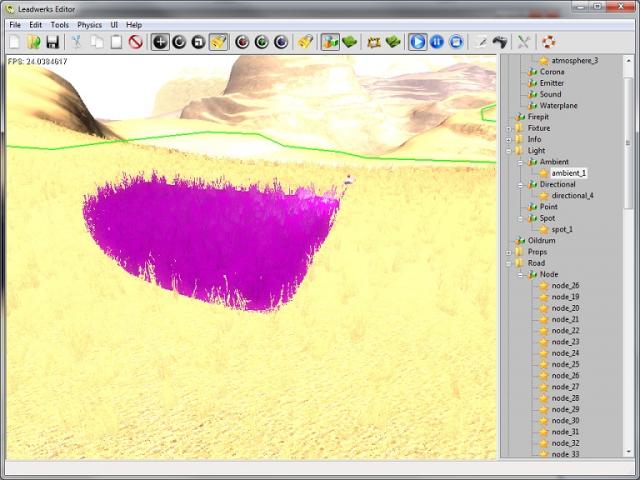The height and width of the screenshot is (480, 640).
Task: Click the crossed tools options icon
Action: (x=523, y=42)
